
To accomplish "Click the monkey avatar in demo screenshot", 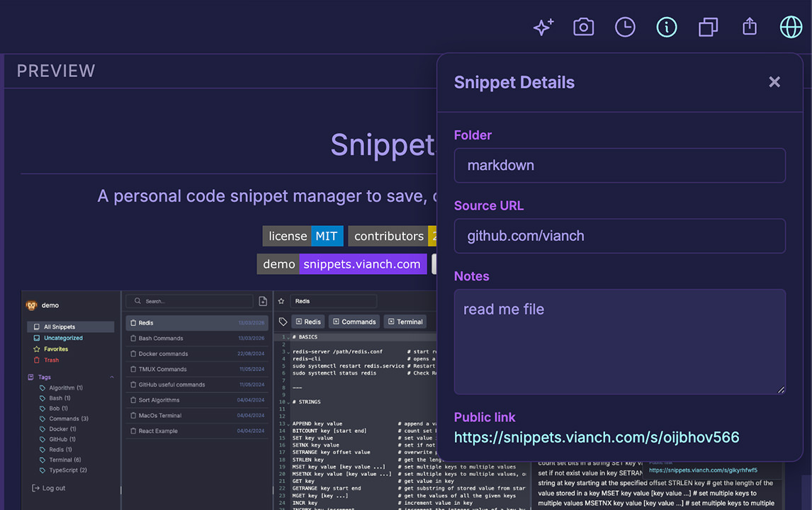I will (x=32, y=305).
